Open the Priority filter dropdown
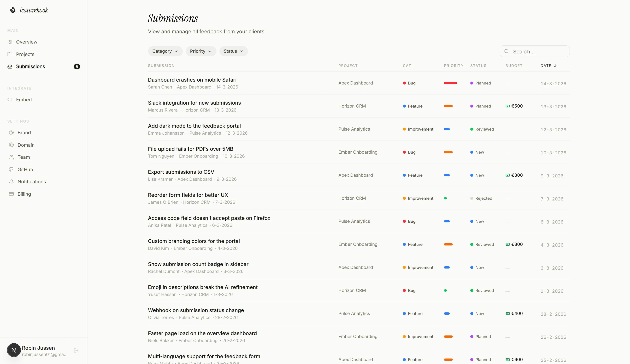630x364 pixels. click(x=201, y=51)
